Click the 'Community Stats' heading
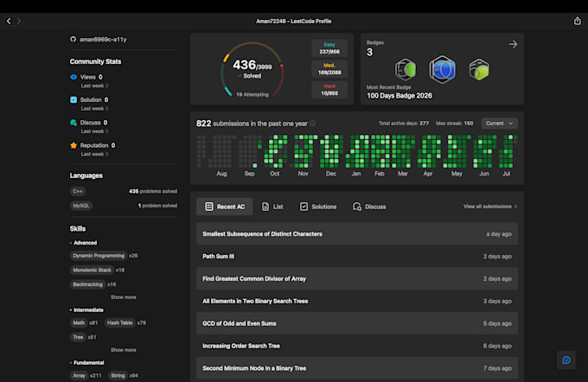 click(x=96, y=61)
